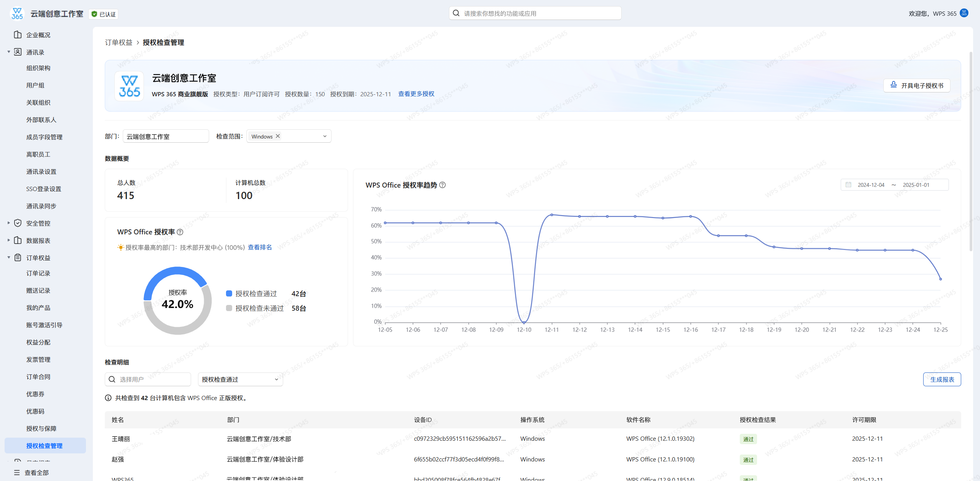980x481 pixels.
Task: Remove the Windows tag with X
Action: (278, 136)
